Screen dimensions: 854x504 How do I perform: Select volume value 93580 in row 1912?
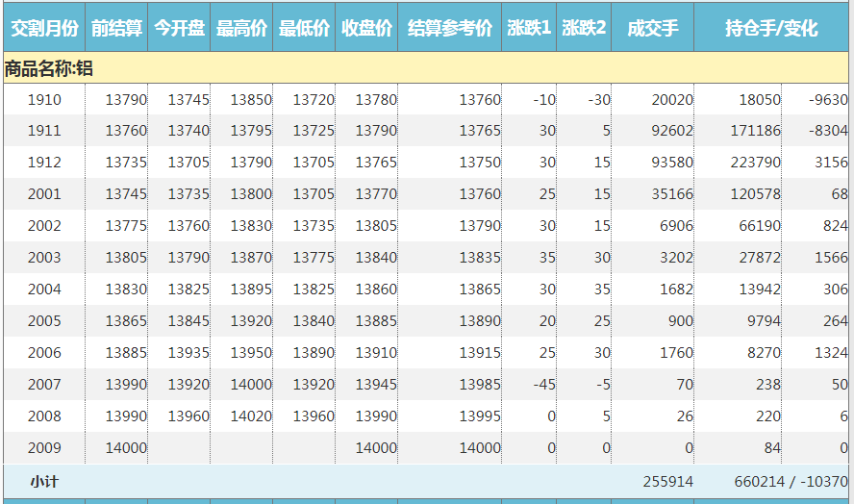(x=671, y=163)
